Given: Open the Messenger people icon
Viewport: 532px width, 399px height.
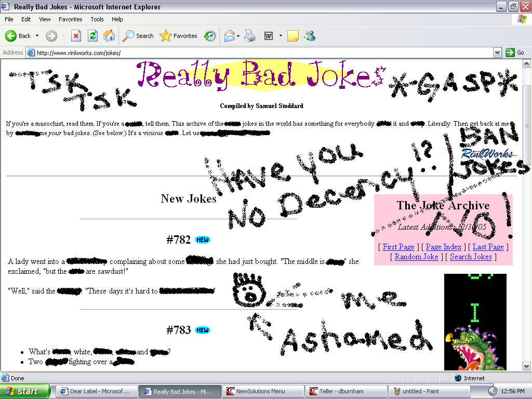Looking at the screenshot, I should coord(310,36).
